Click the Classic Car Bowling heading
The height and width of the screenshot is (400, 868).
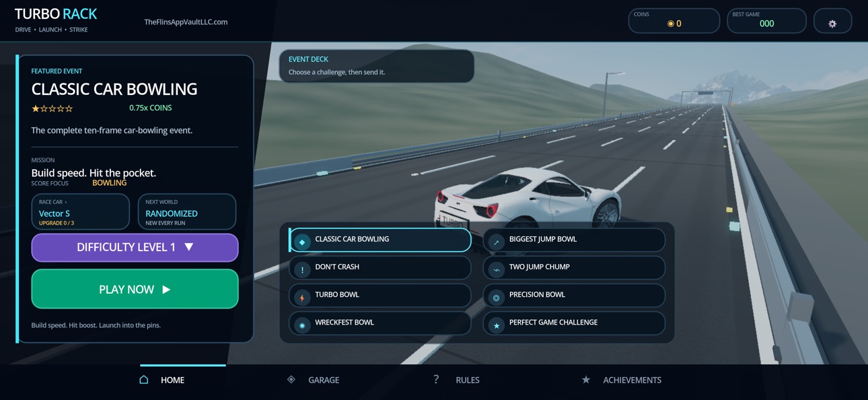point(114,89)
